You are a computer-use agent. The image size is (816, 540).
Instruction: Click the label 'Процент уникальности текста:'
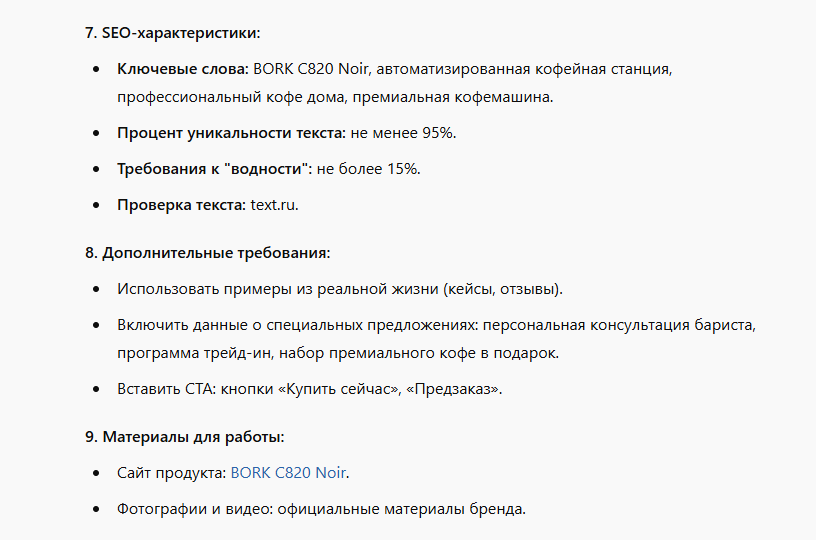tap(232, 133)
